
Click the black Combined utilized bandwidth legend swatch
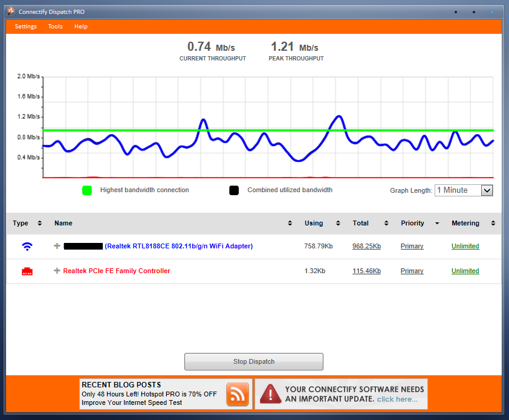[234, 190]
